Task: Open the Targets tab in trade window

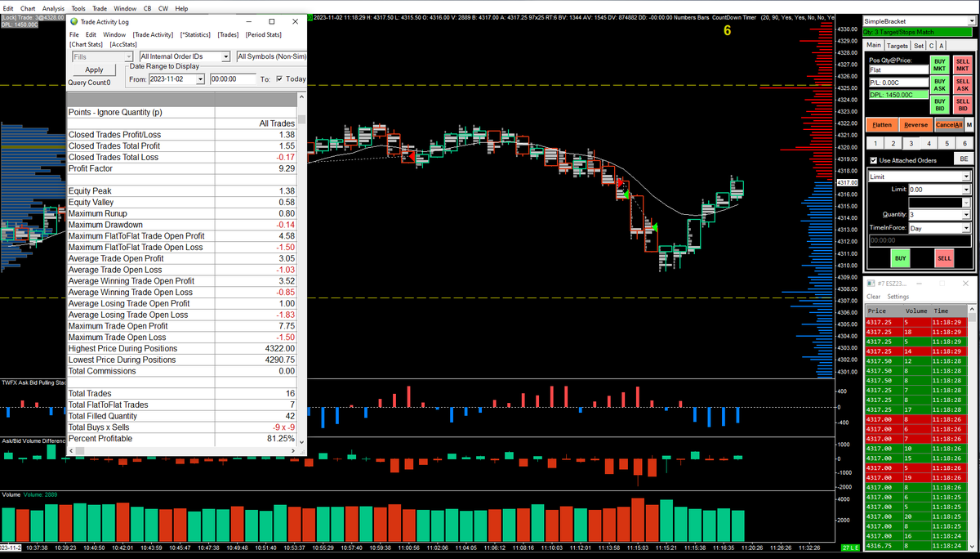Action: pyautogui.click(x=898, y=46)
